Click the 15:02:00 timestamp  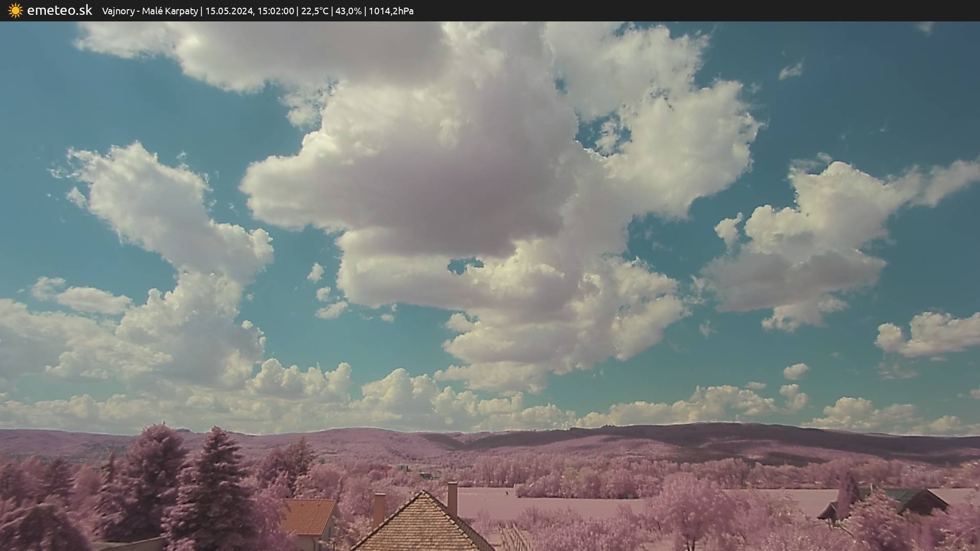point(275,11)
